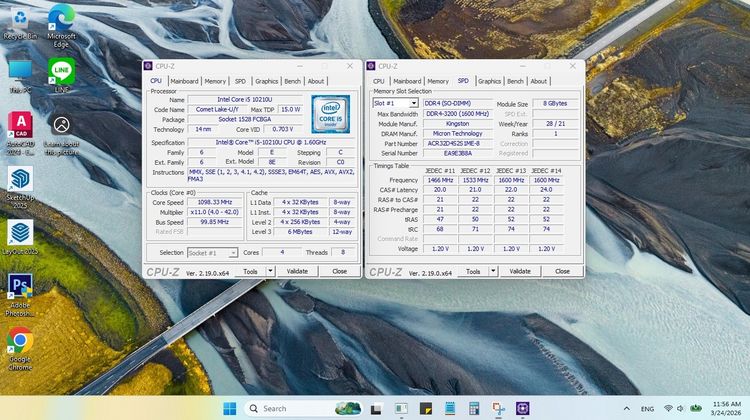Open the ENG language indicator
Viewport: 750px width, 420px height.
pos(647,409)
